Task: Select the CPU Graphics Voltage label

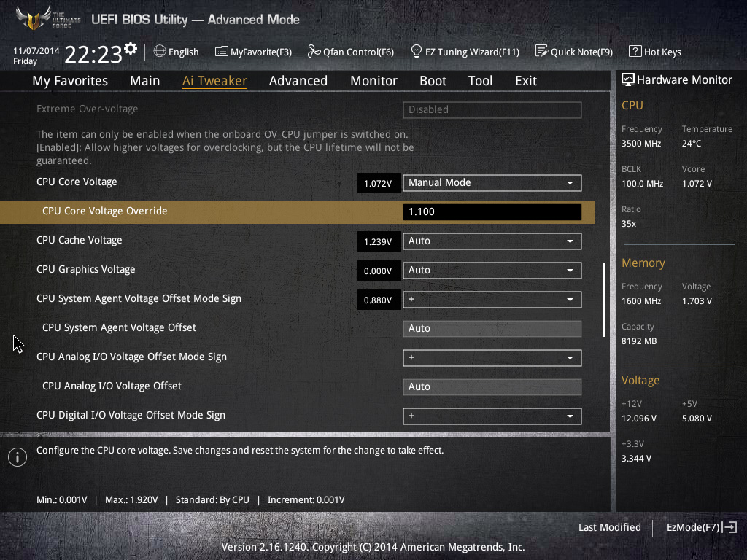Action: (x=86, y=270)
